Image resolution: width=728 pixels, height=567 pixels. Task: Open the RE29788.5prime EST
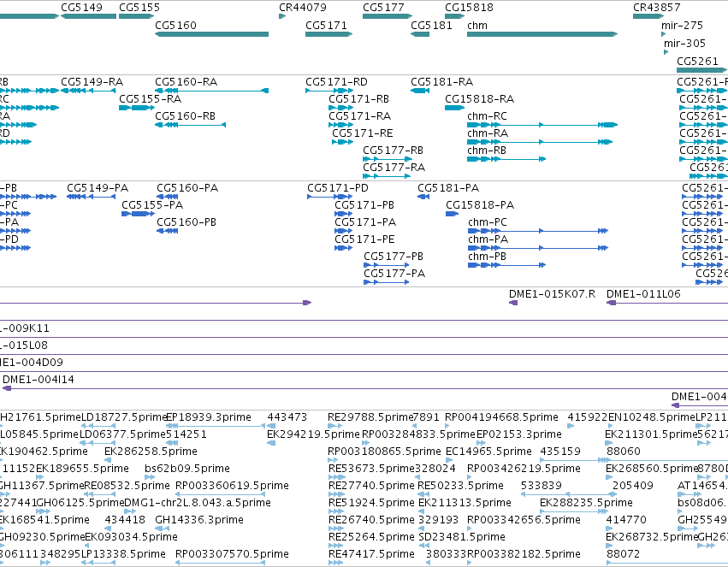pyautogui.click(x=334, y=426)
